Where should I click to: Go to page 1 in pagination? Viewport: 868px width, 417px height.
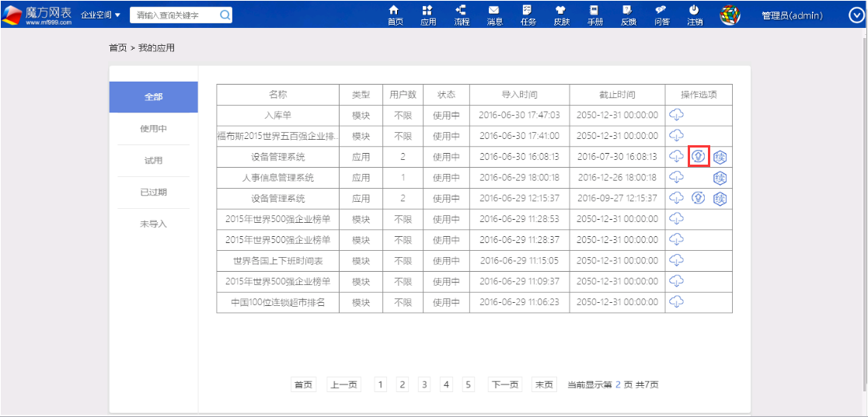pos(380,385)
